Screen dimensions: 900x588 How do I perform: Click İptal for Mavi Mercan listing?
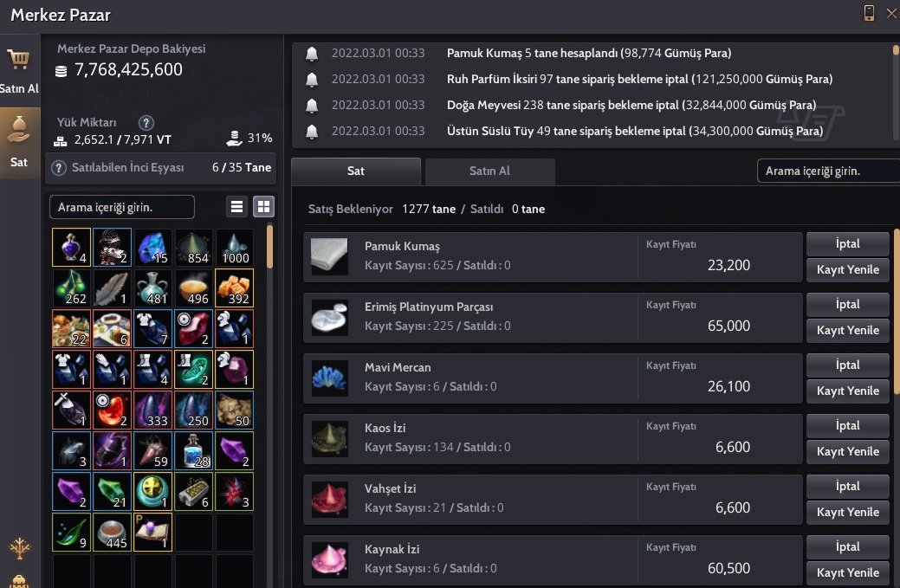pos(847,365)
